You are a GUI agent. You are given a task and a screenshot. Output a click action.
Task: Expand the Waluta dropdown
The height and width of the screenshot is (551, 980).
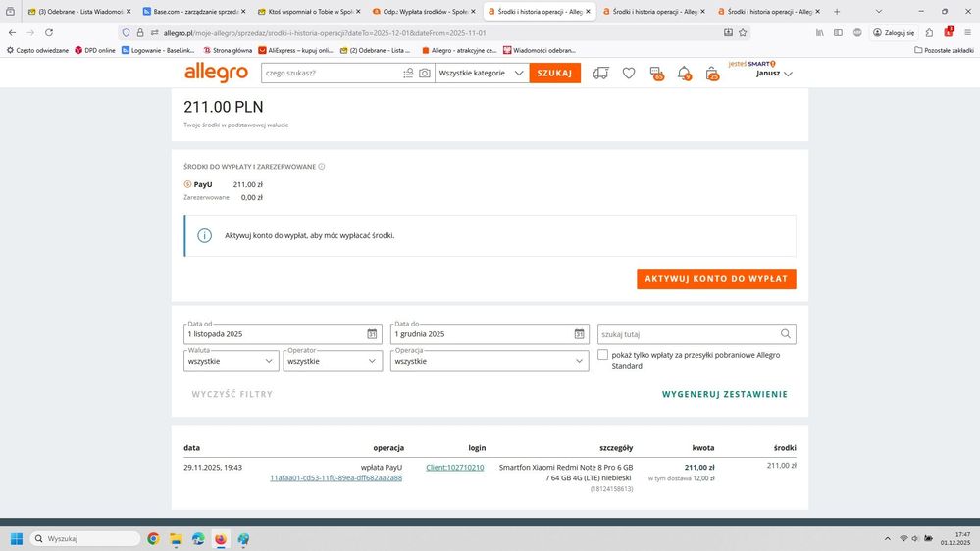click(231, 361)
